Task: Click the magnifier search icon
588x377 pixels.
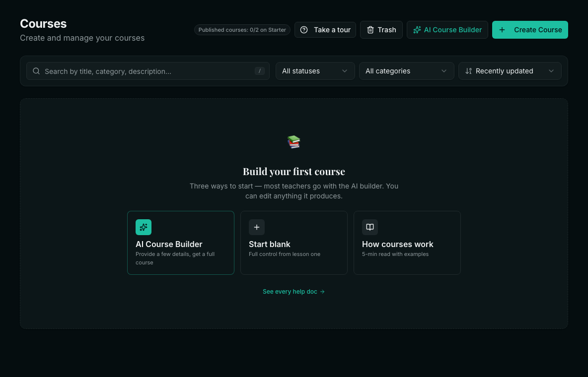Action: tap(36, 71)
